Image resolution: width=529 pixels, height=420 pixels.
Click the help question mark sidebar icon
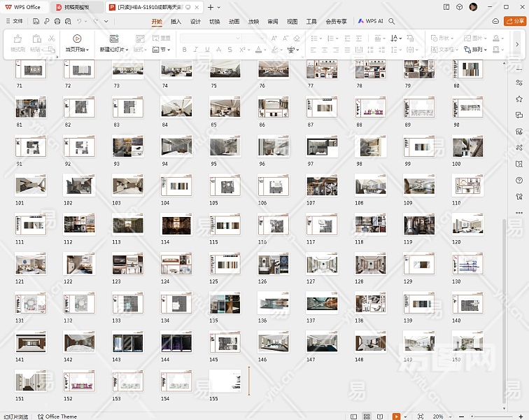point(519,181)
